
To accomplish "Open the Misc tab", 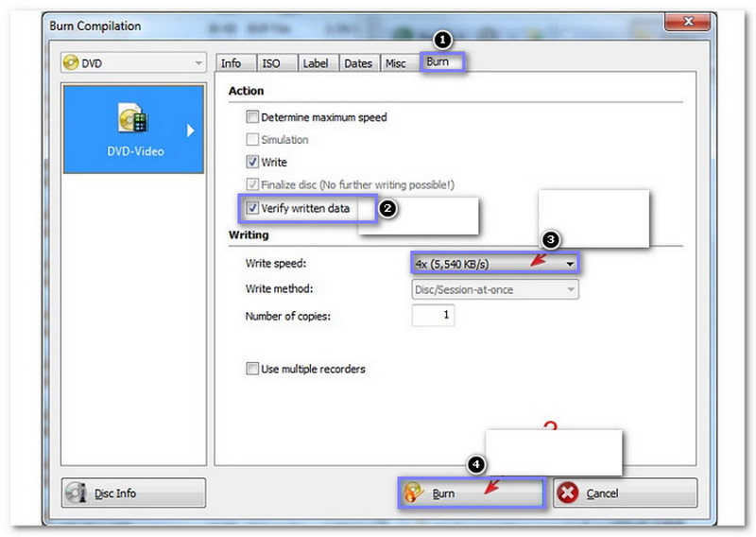I will [400, 63].
